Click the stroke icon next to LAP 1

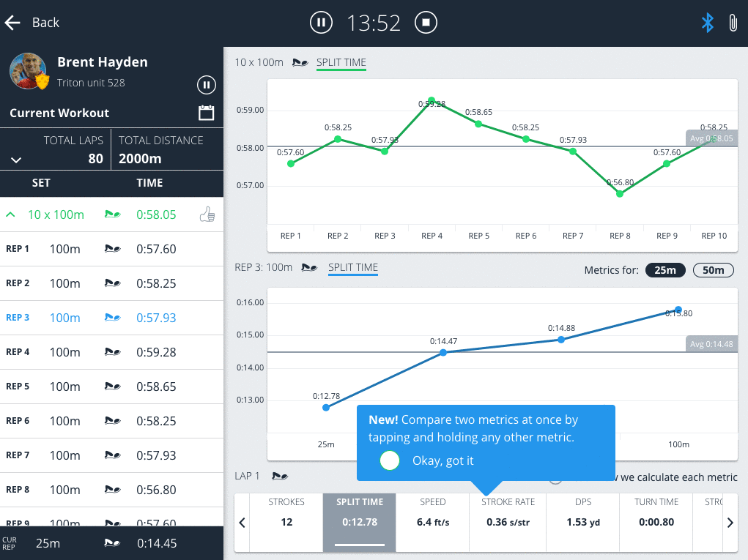pos(280,476)
